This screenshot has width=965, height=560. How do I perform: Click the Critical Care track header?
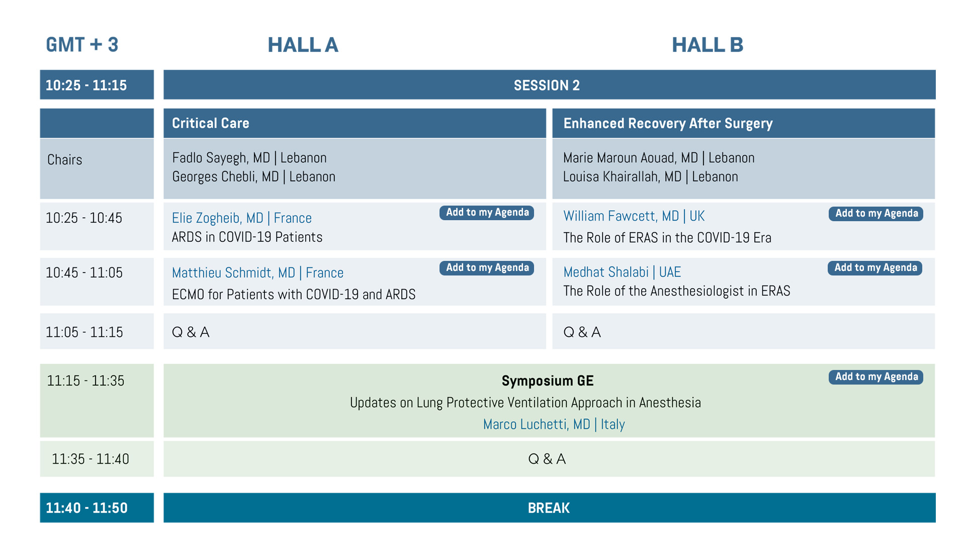click(x=355, y=123)
